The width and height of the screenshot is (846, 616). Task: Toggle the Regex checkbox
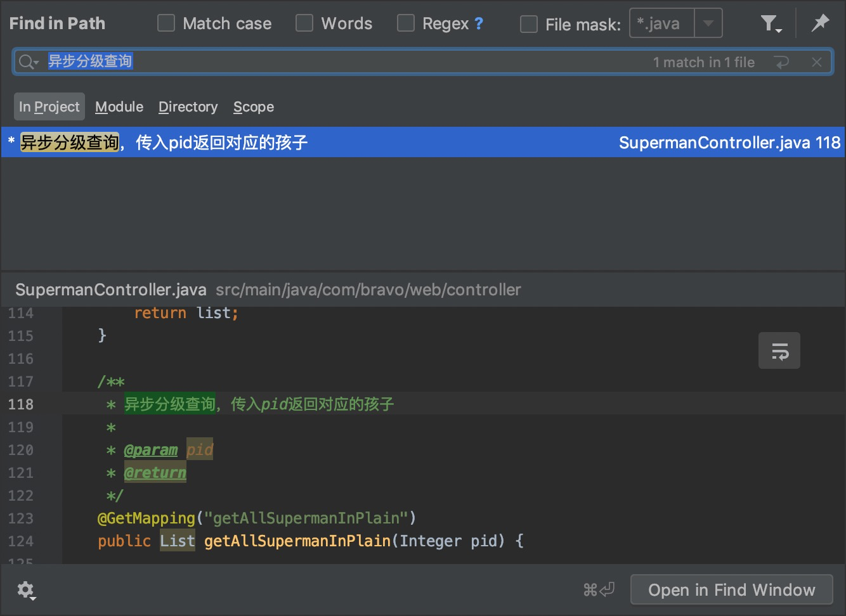pos(406,23)
